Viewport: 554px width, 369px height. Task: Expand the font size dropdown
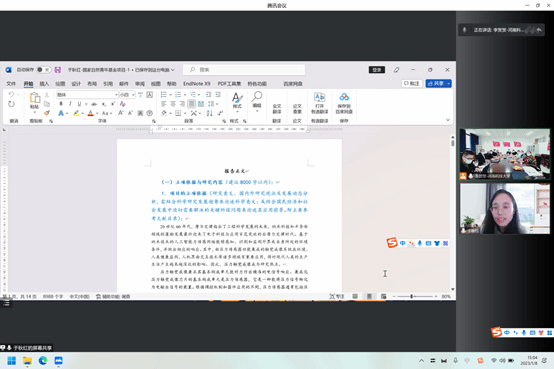(x=133, y=95)
